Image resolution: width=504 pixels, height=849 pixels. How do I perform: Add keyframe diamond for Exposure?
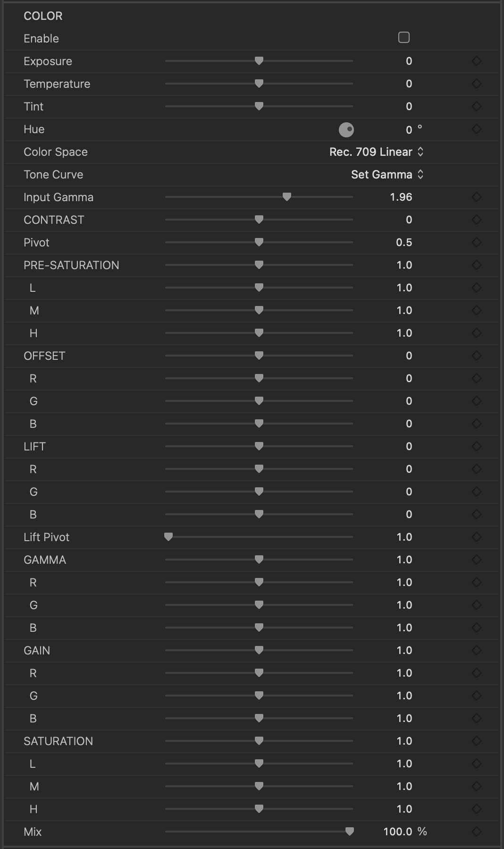477,61
